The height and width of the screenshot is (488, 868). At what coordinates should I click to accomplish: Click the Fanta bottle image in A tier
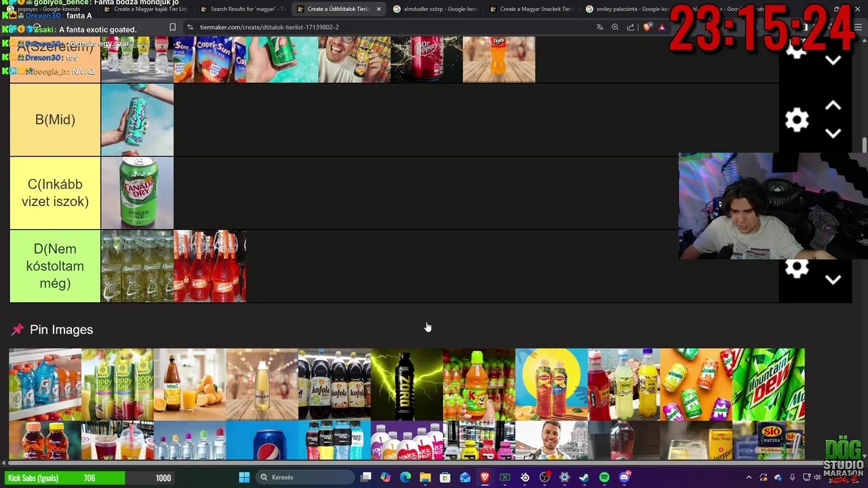click(x=499, y=60)
